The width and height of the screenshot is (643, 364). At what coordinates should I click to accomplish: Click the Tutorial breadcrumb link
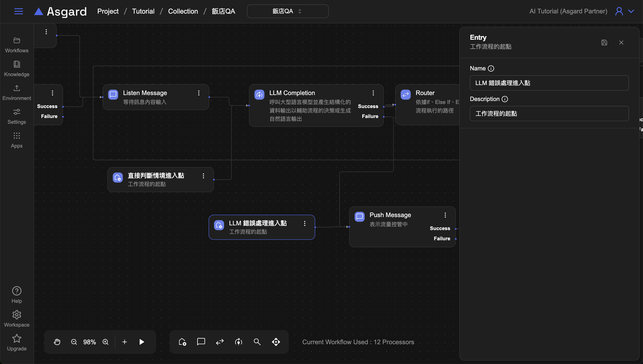(143, 11)
